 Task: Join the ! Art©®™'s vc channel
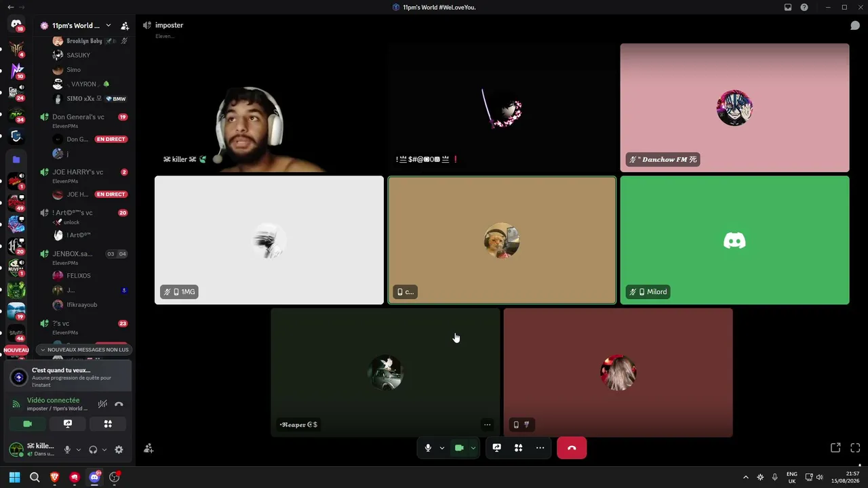tap(84, 216)
